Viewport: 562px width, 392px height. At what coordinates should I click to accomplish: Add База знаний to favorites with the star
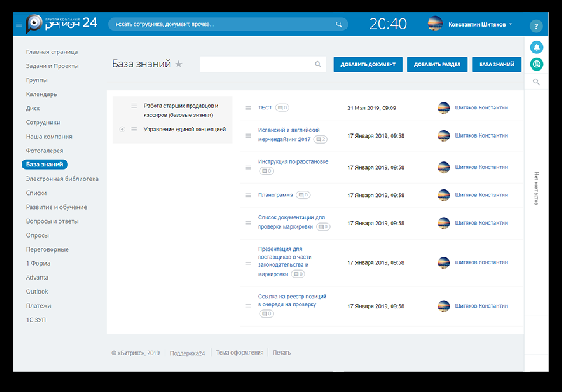pyautogui.click(x=178, y=65)
